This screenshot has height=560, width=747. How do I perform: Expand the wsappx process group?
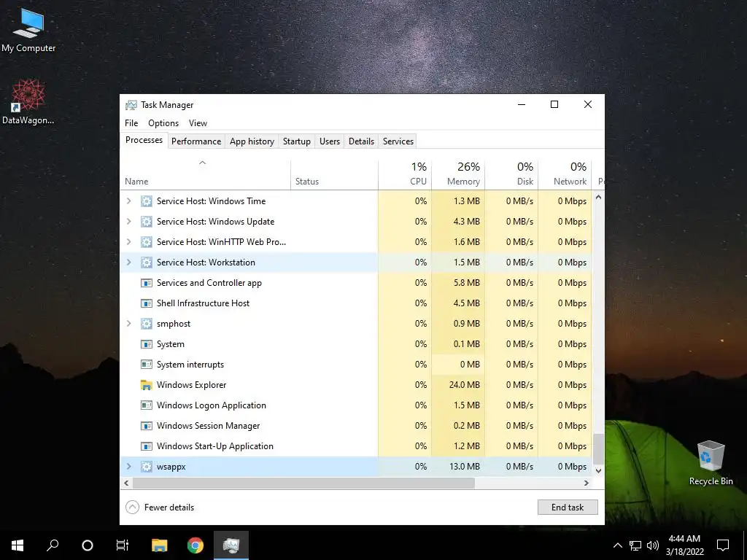click(128, 467)
